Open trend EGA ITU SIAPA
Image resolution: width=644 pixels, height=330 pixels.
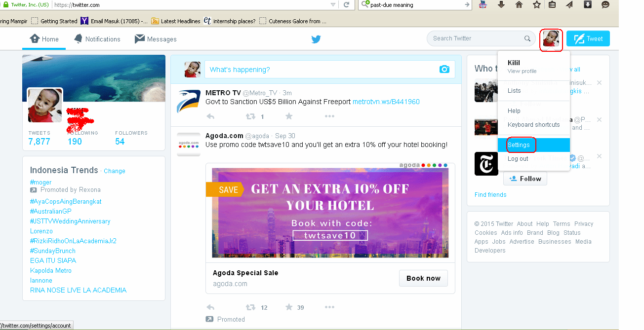53,260
